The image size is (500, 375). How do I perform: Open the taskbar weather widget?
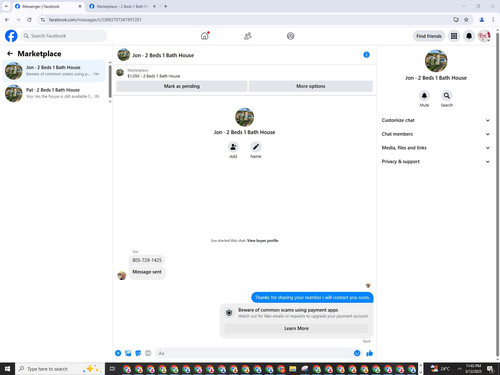[440, 369]
